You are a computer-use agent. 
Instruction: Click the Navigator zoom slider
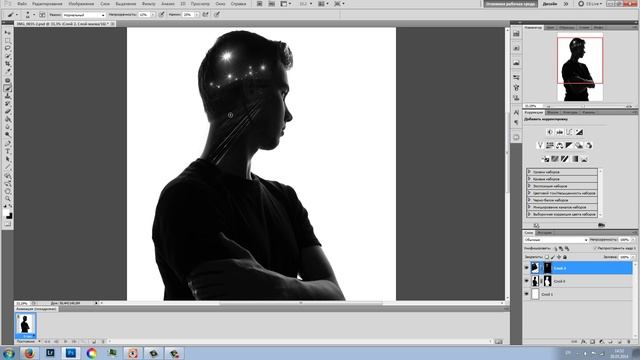[x=582, y=106]
